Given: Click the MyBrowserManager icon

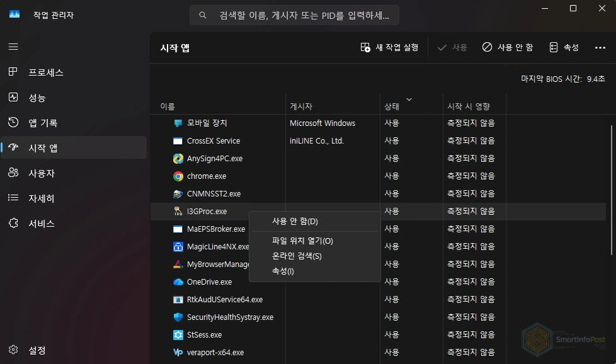Looking at the screenshot, I should tap(178, 264).
